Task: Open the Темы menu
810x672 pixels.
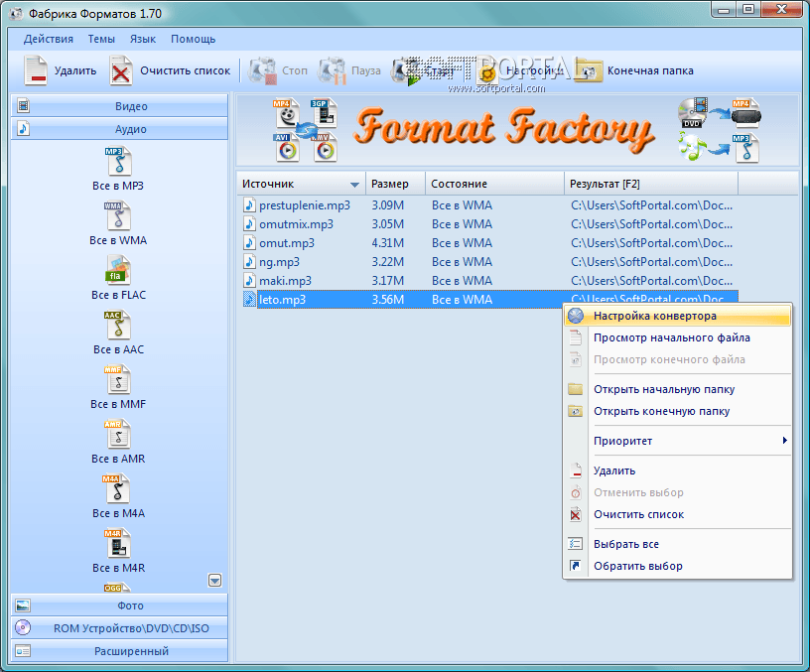Action: [101, 39]
